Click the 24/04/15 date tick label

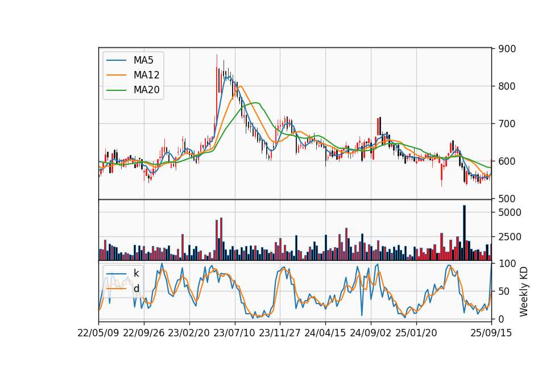pos(325,333)
